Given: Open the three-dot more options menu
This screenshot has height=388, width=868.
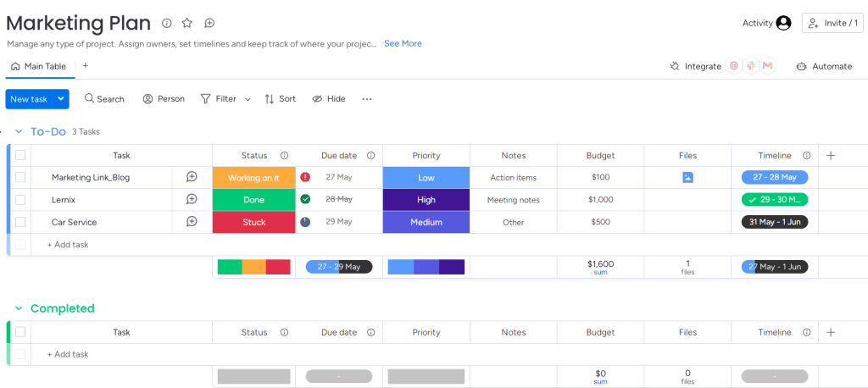Looking at the screenshot, I should [367, 99].
